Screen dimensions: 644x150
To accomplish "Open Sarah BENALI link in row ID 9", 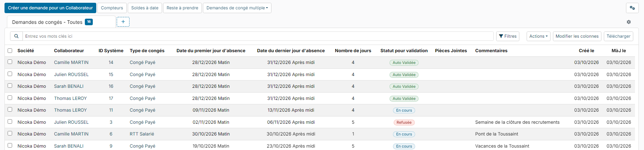I will pos(69,146).
